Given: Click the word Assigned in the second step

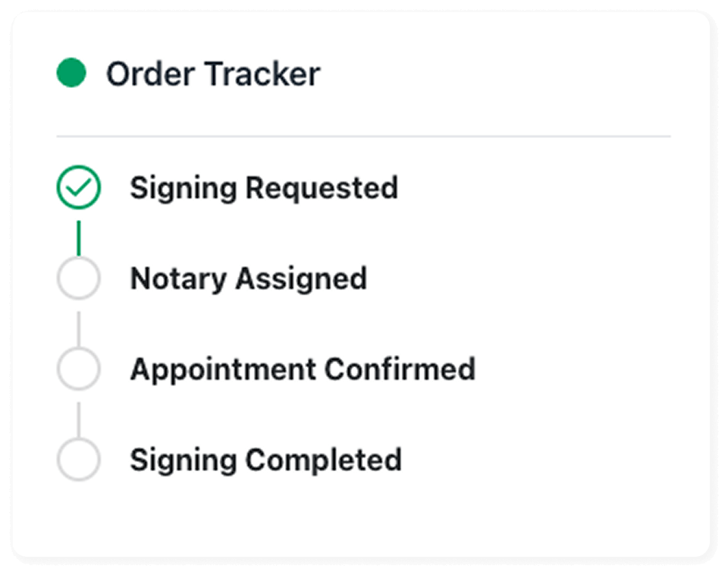Looking at the screenshot, I should [x=301, y=279].
